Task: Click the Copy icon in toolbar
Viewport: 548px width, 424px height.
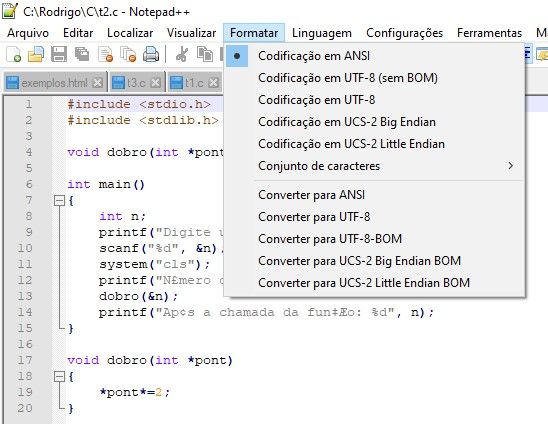Action: click(x=205, y=55)
